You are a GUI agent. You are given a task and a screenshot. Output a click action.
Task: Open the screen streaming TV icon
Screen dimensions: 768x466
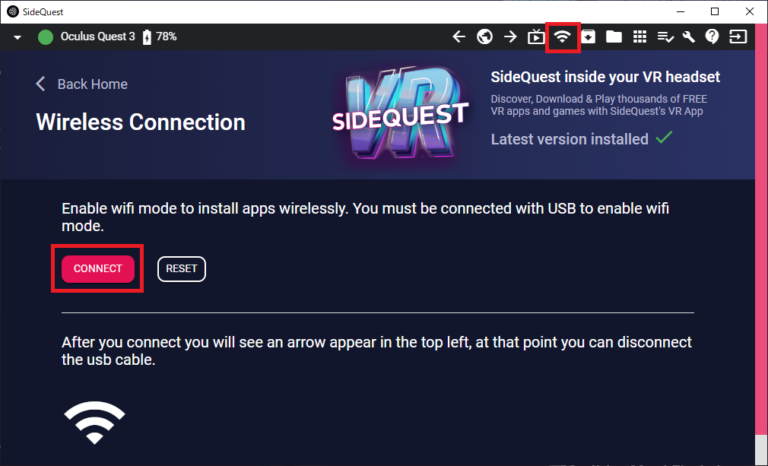(x=536, y=37)
